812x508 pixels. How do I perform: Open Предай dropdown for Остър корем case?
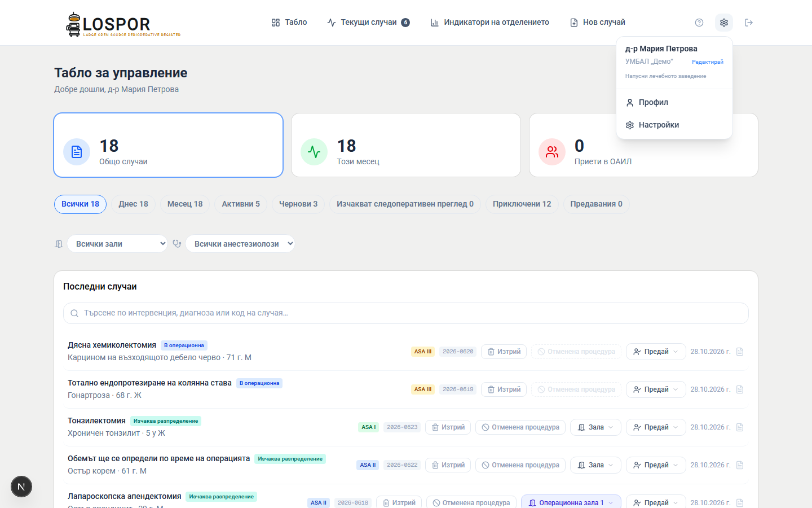click(656, 465)
